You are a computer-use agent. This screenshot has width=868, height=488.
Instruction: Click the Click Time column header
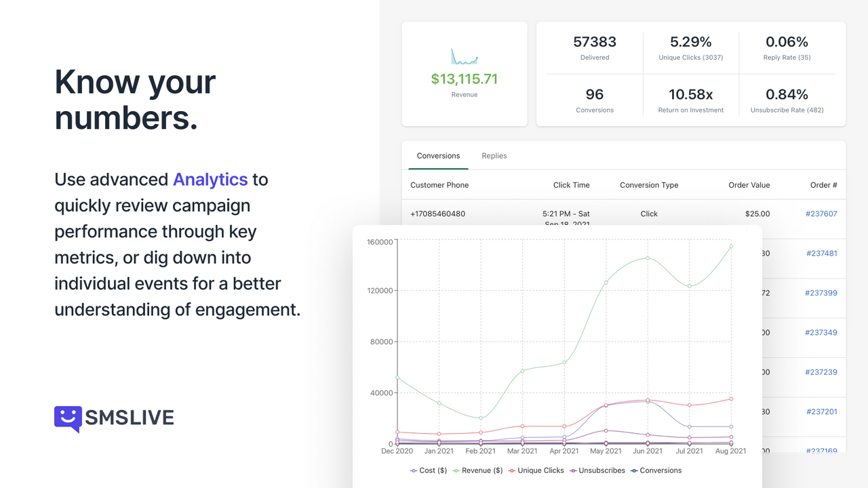(572, 185)
